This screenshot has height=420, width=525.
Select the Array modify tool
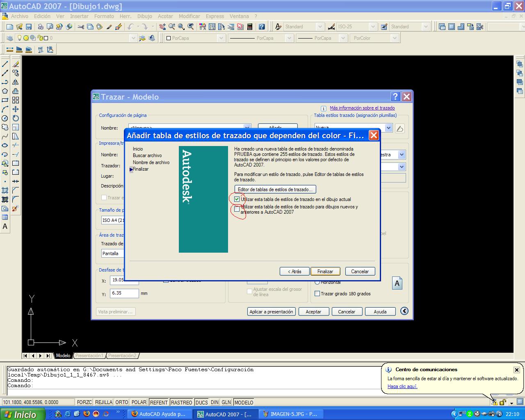[x=16, y=100]
